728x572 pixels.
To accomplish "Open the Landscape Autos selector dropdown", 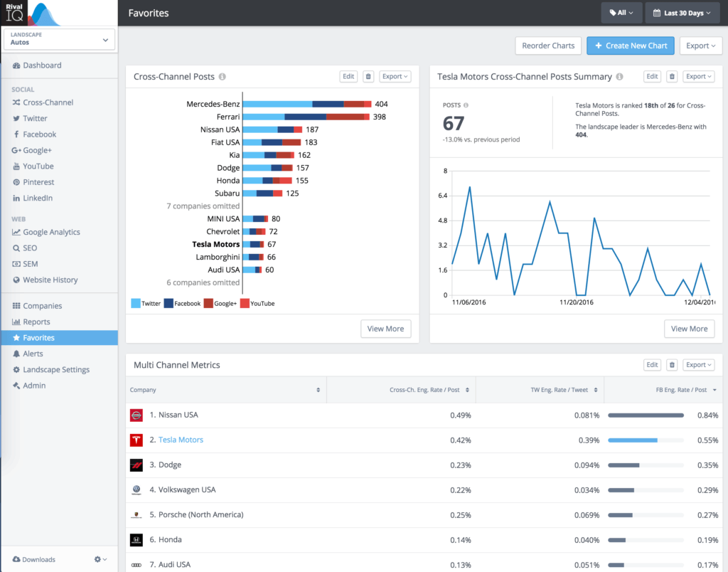I will tap(59, 39).
